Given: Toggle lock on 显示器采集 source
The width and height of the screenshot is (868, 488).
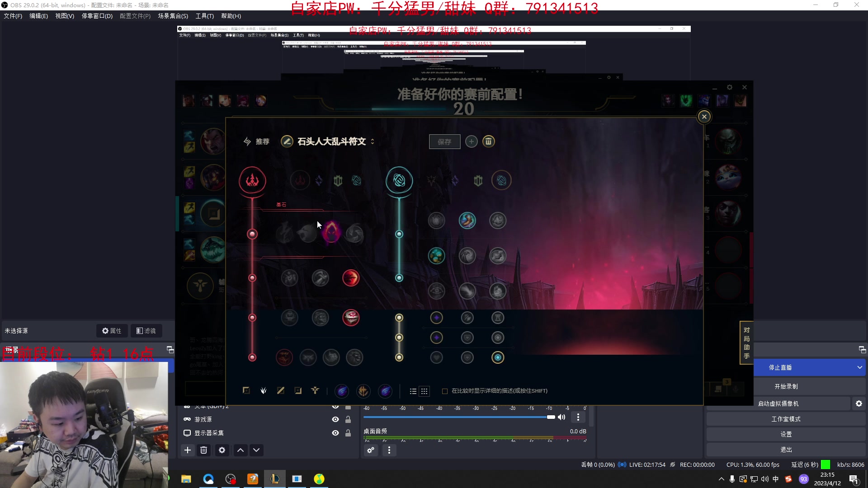Looking at the screenshot, I should (x=348, y=433).
